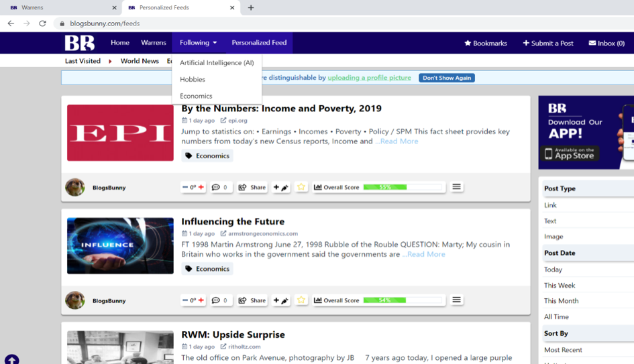Share the Influencing the Future post

pos(252,300)
